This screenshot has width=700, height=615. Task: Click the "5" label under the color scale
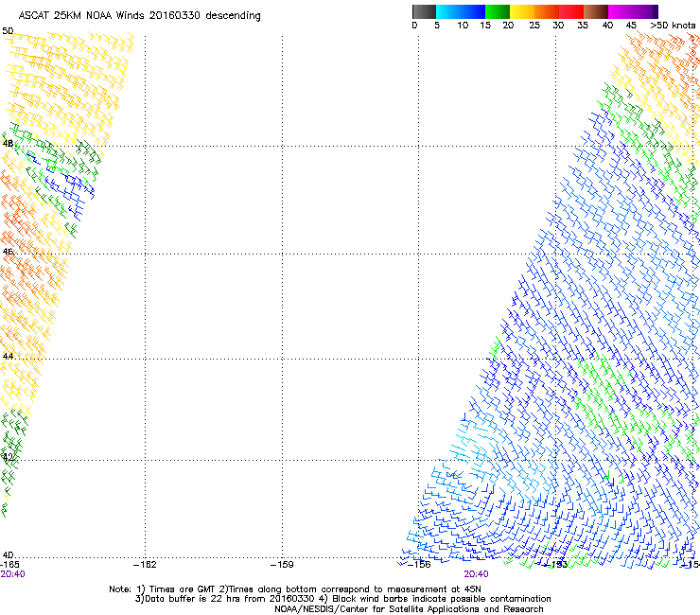(x=437, y=26)
